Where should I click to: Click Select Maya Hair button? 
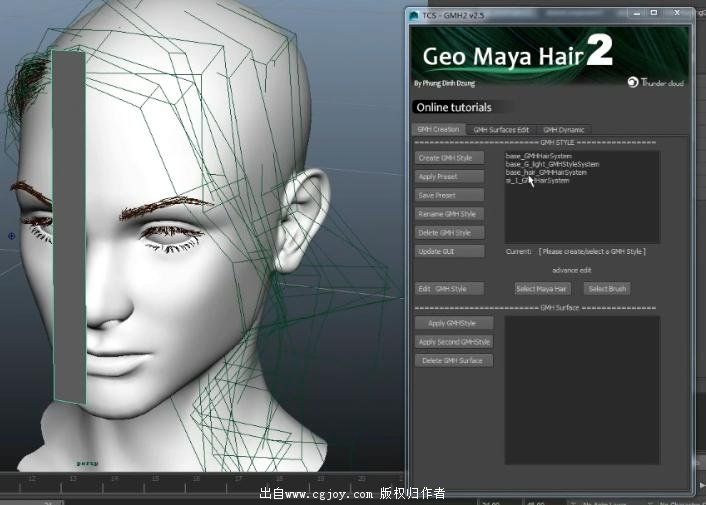pos(542,289)
